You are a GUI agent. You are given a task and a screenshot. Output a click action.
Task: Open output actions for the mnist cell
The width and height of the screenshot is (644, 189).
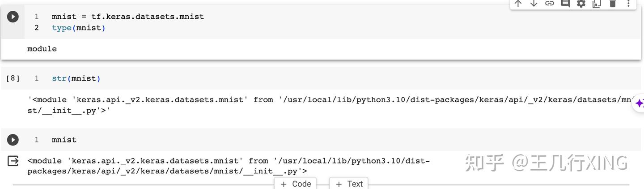click(x=13, y=161)
